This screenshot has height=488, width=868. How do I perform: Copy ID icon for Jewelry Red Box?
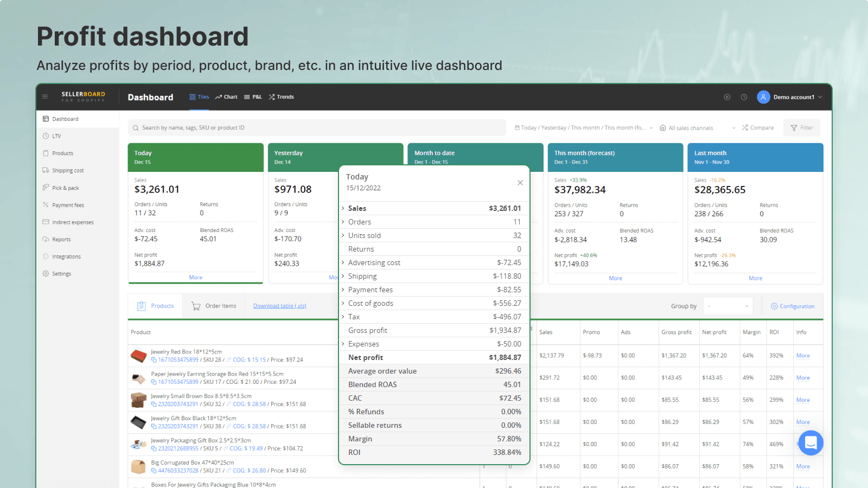pyautogui.click(x=154, y=360)
